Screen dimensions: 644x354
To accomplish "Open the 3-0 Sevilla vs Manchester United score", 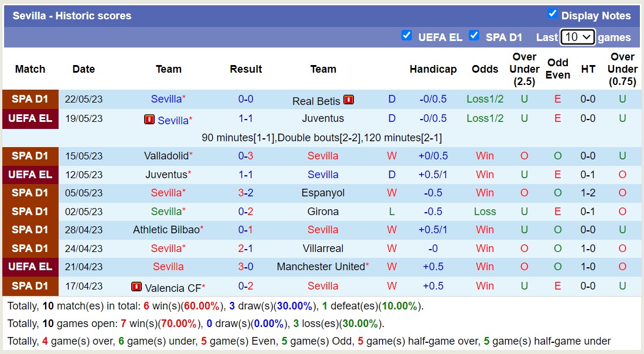I will point(246,267).
